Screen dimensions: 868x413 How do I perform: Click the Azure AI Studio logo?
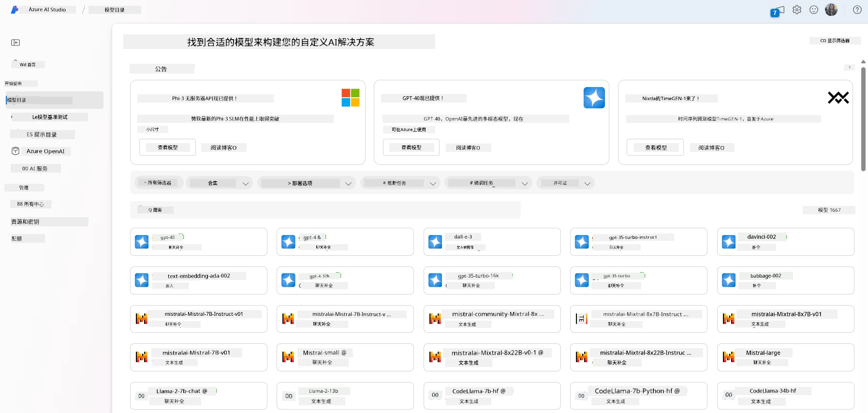click(15, 10)
